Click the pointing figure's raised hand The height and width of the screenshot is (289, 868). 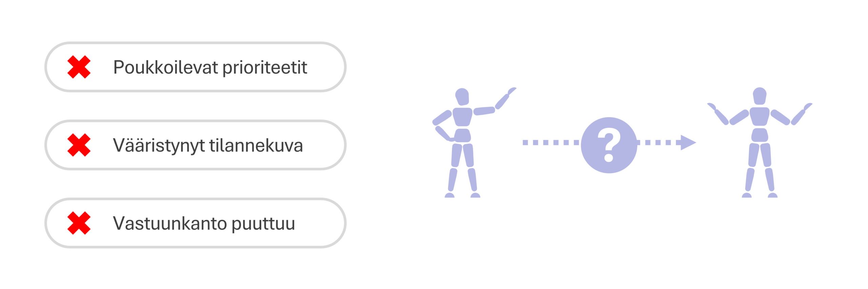coord(511,91)
